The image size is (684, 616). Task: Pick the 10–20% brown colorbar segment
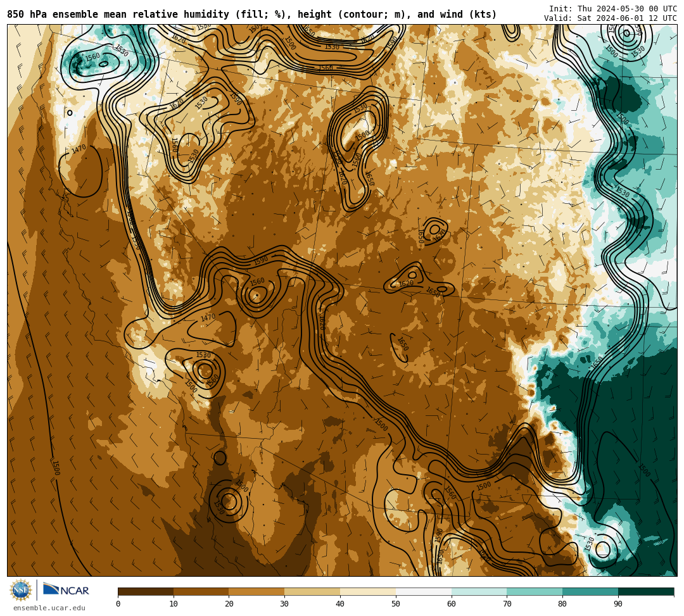tap(201, 591)
